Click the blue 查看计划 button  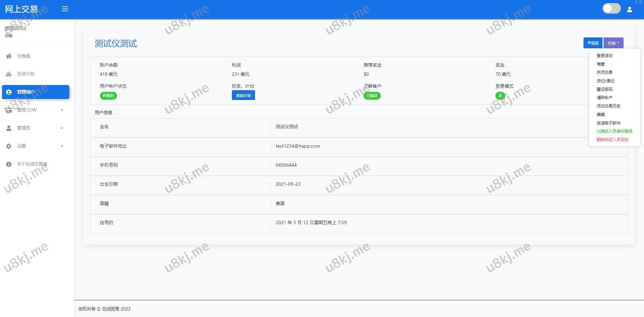[243, 96]
